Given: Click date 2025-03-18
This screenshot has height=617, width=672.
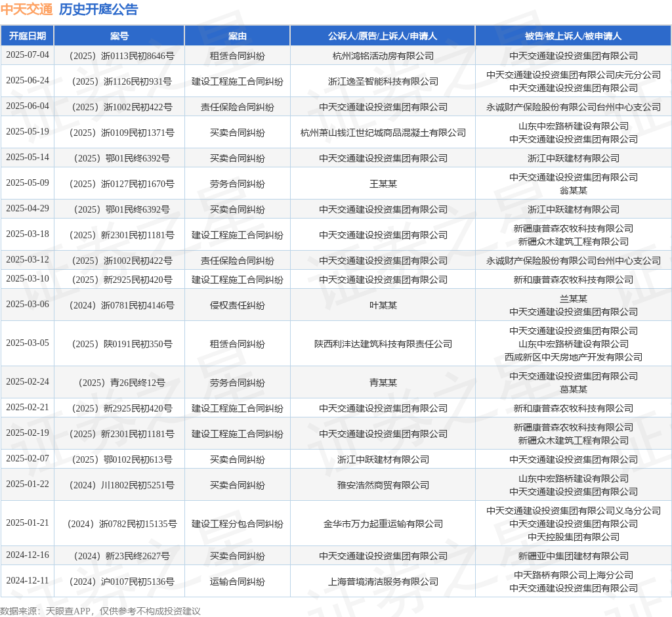Looking at the screenshot, I should 28,234.
